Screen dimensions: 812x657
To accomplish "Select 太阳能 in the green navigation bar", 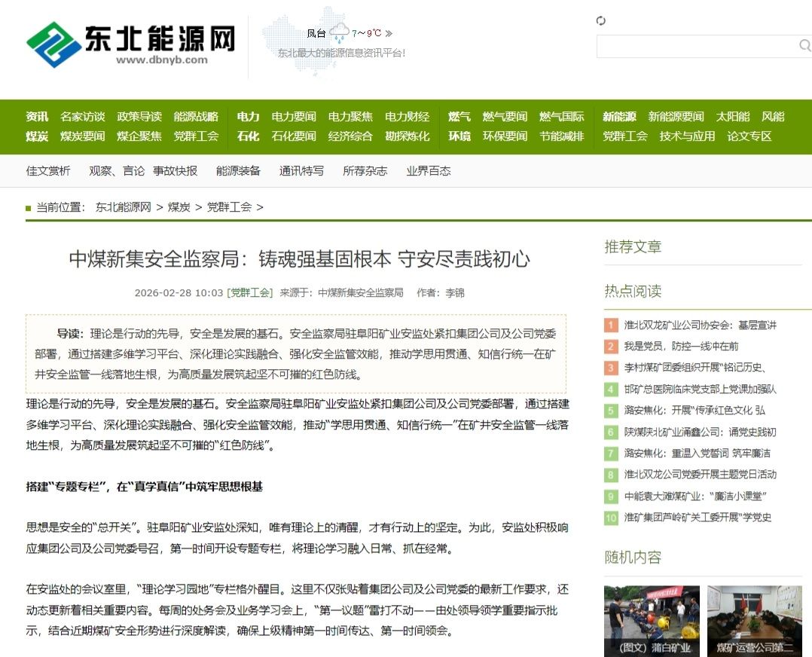I will [732, 116].
